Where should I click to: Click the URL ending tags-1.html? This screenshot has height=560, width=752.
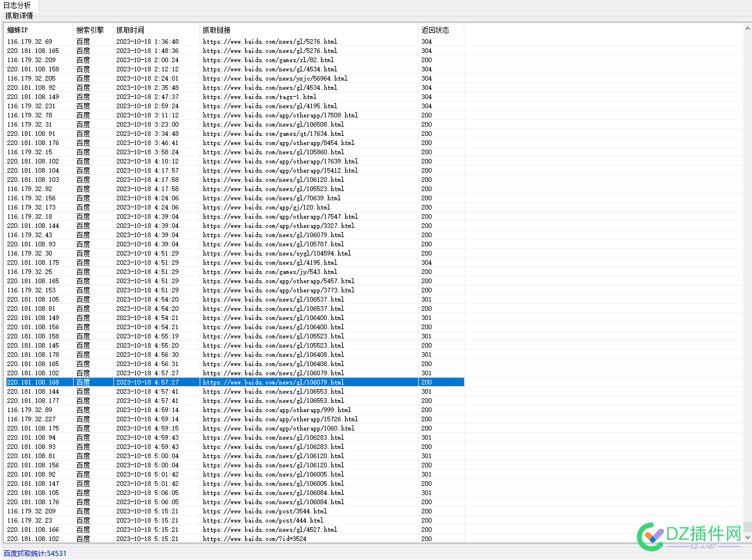pos(259,97)
